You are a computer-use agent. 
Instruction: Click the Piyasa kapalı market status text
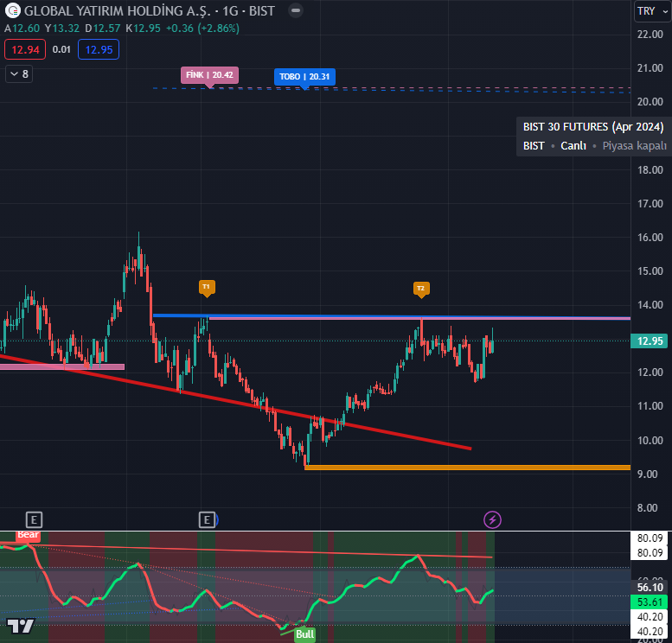coord(634,146)
